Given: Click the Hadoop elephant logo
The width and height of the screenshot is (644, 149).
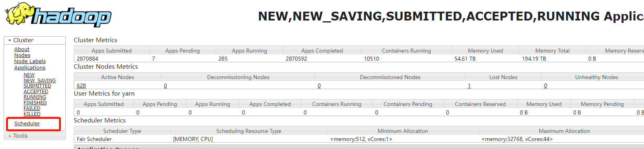Looking at the screenshot, I should click(x=58, y=15).
